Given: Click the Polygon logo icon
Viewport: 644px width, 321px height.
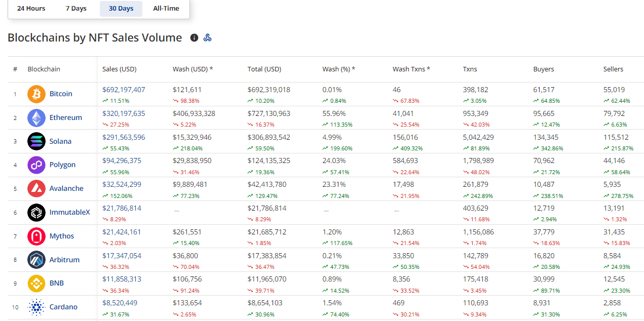Looking at the screenshot, I should 36,165.
